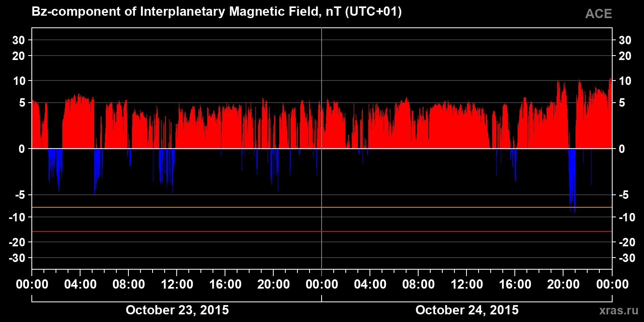Click the 00:00 label at the day boundary
This screenshot has width=644, height=322.
tap(322, 285)
